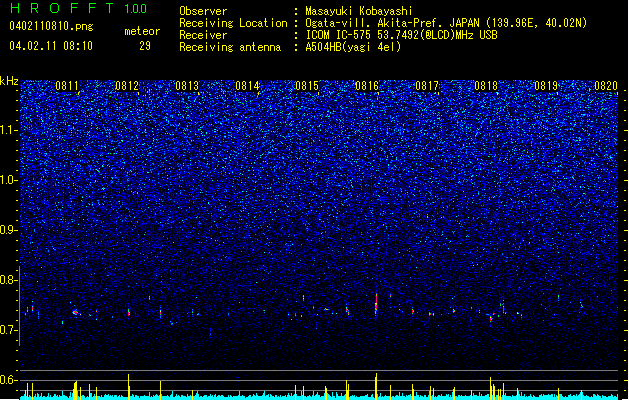
Task: Click time marker 0820
Action: tap(606, 86)
